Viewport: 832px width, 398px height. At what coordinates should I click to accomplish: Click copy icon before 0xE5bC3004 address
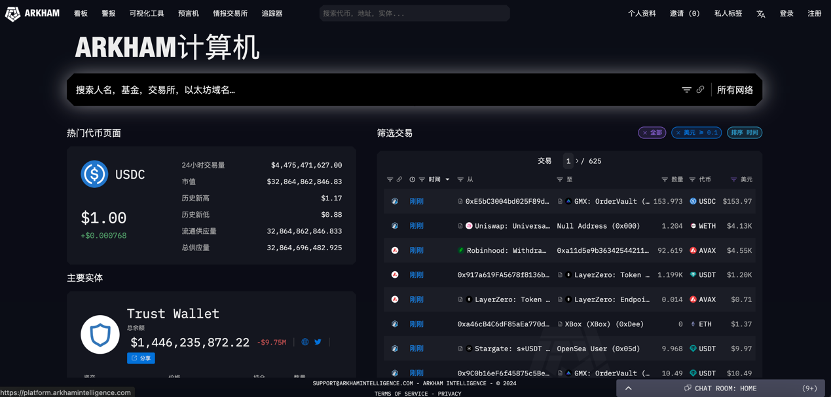pyautogui.click(x=460, y=202)
